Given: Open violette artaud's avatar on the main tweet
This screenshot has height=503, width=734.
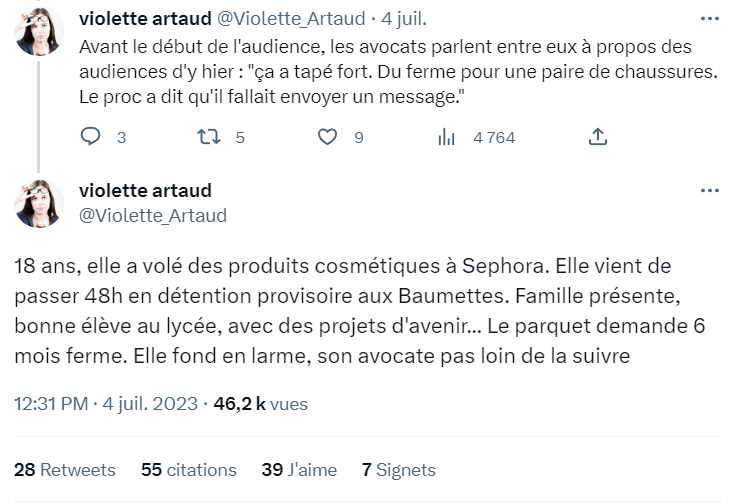Looking at the screenshot, I should coord(39,204).
